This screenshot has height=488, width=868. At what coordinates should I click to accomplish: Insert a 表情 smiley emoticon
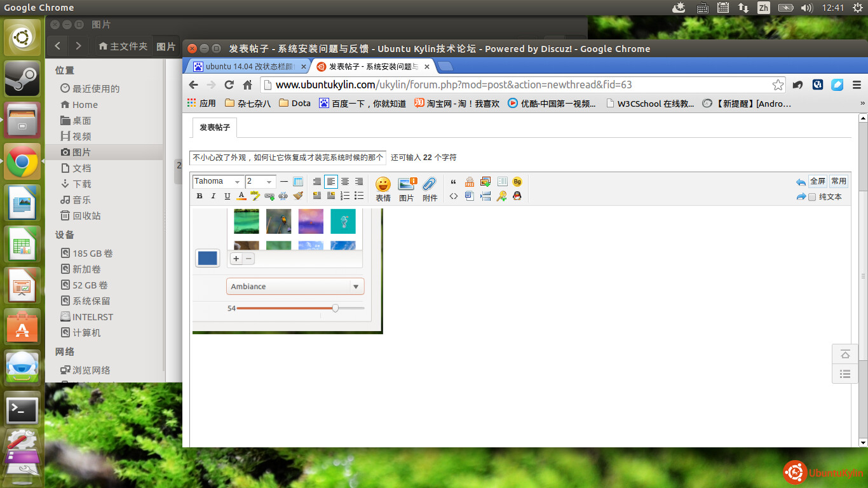point(383,189)
